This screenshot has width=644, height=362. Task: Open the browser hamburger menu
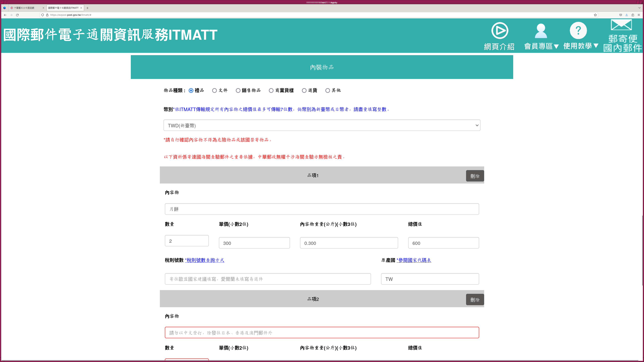click(x=639, y=15)
